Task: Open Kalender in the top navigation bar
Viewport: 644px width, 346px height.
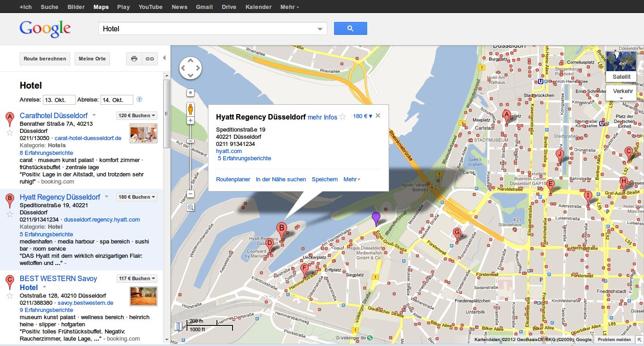Action: click(x=258, y=7)
